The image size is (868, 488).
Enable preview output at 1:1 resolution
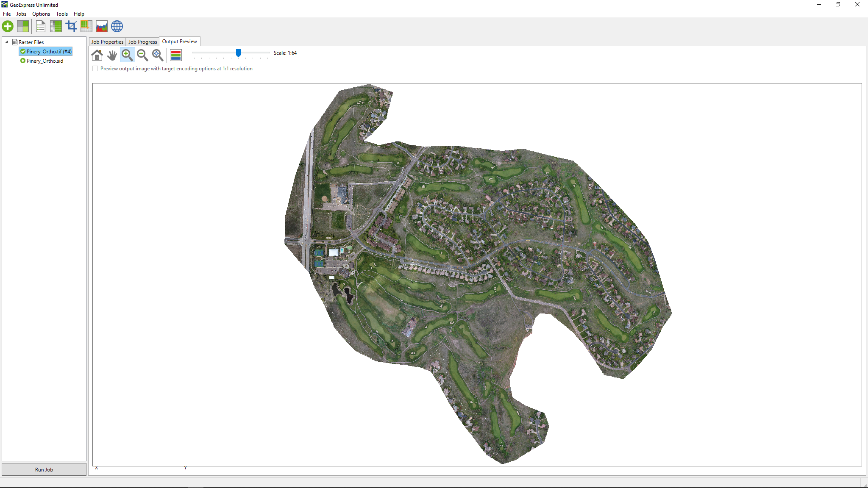point(95,68)
